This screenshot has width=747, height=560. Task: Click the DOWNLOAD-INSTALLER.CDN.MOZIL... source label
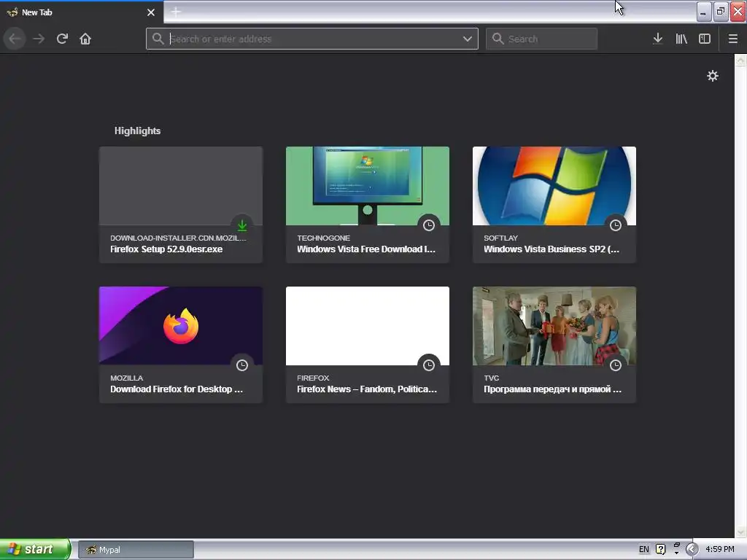pos(178,238)
